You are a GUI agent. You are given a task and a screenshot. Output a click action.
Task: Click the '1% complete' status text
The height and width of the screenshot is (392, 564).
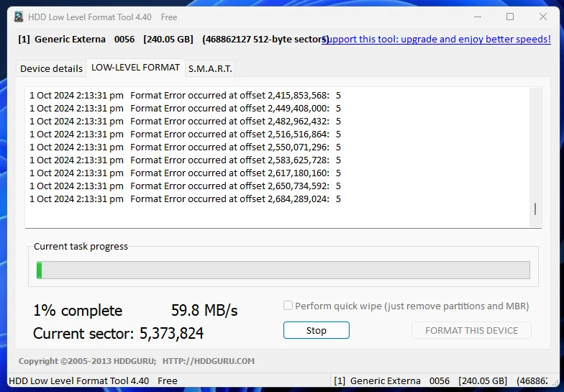tap(78, 311)
